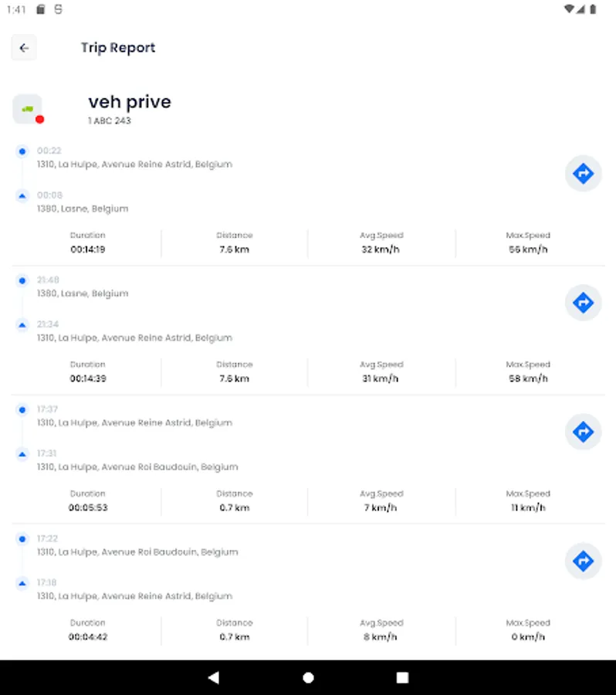Open directions for the 17:37 trip
Image resolution: width=616 pixels, height=695 pixels.
[583, 432]
